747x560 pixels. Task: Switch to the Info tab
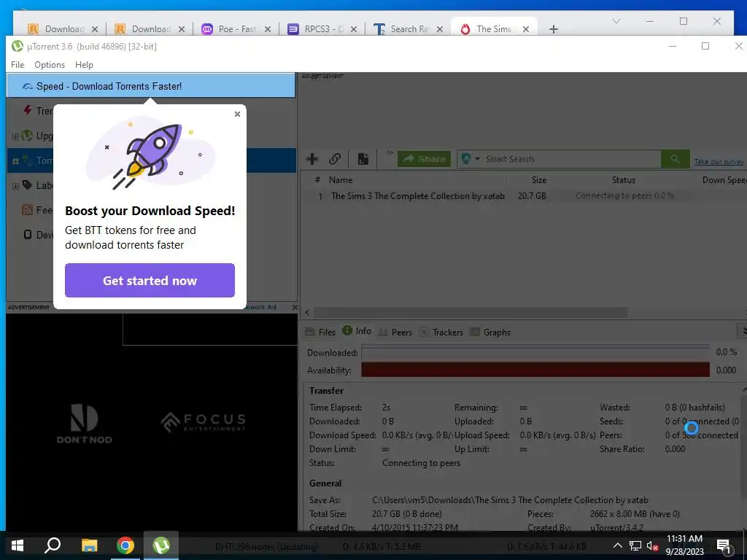click(357, 331)
